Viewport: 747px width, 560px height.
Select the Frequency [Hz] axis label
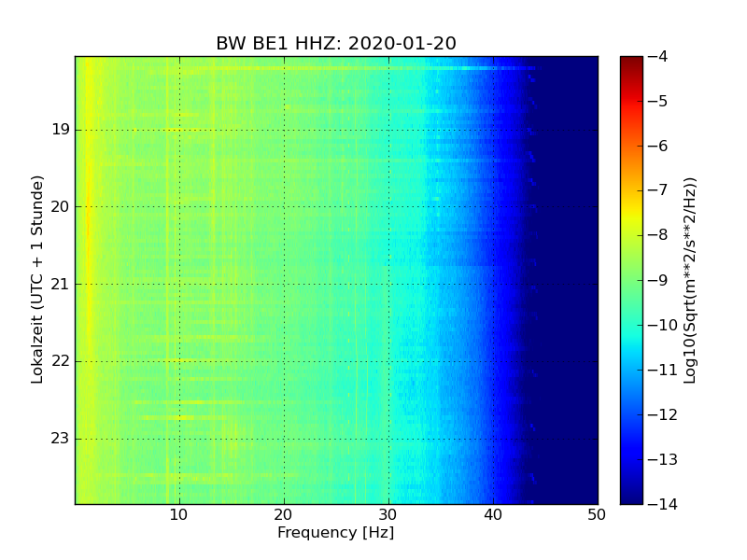(x=336, y=532)
